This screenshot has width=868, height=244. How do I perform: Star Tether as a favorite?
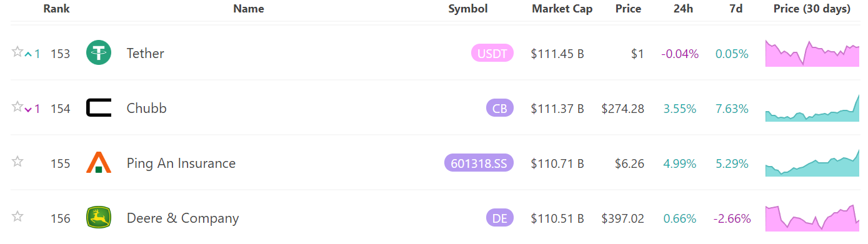[17, 52]
